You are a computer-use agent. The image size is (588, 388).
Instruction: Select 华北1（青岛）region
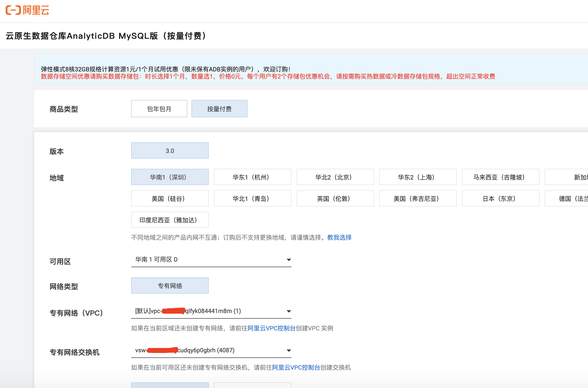point(252,198)
